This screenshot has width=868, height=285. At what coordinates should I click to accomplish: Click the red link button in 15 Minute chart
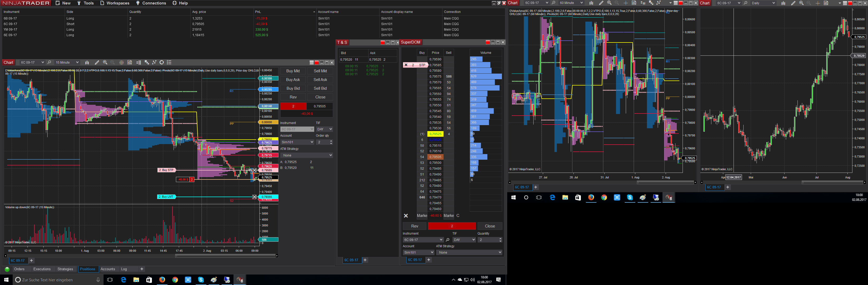point(316,63)
